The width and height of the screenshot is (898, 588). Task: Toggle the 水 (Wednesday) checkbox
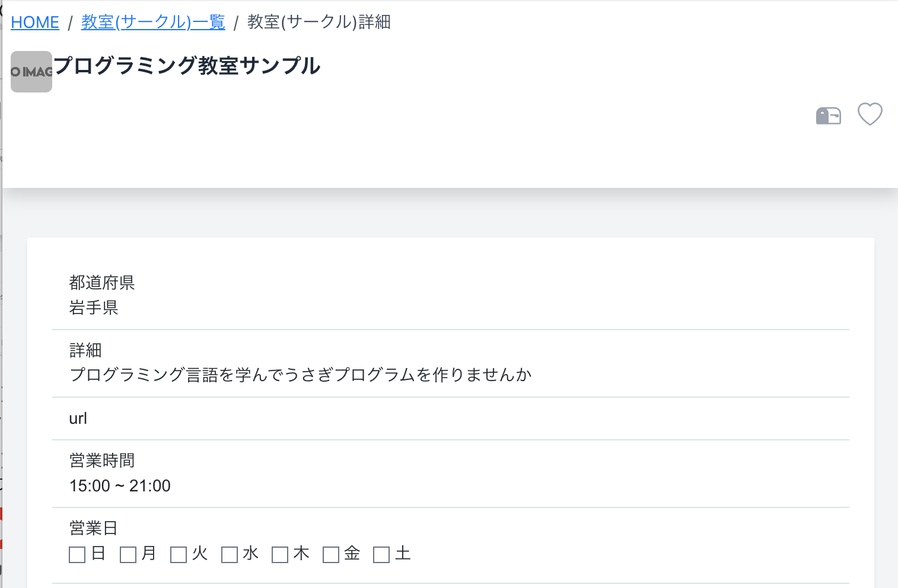tap(230, 555)
